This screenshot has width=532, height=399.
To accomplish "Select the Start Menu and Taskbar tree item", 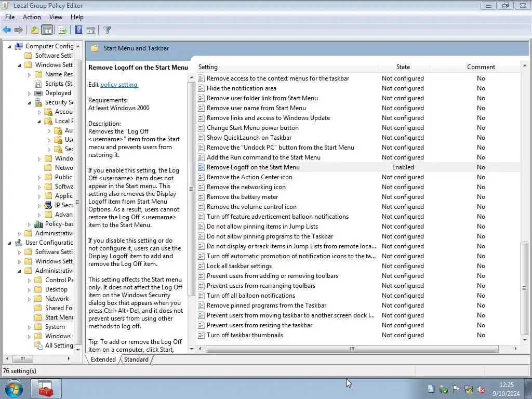I will click(x=59, y=317).
